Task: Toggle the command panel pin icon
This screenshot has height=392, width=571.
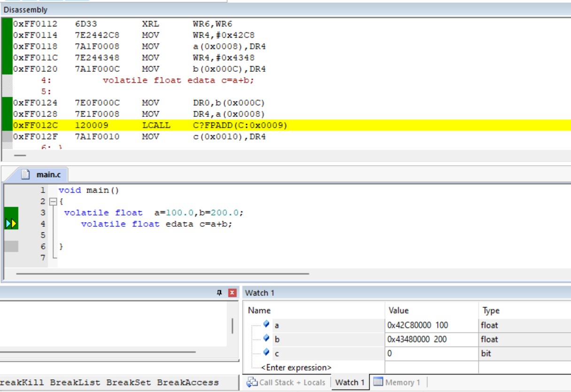Action: pyautogui.click(x=219, y=292)
